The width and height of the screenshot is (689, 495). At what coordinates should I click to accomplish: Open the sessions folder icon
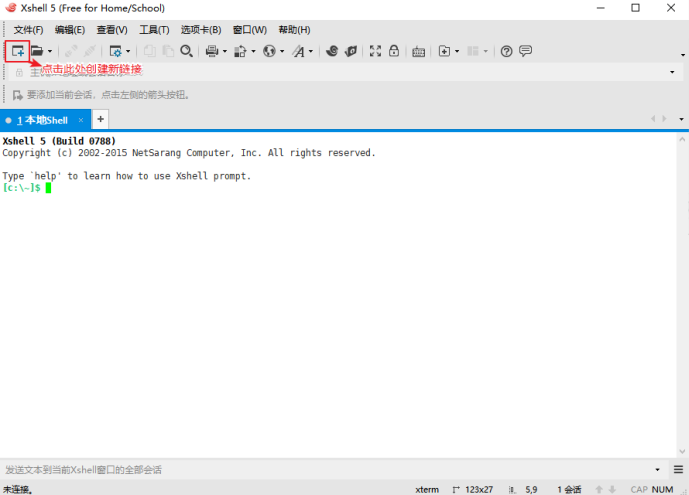pos(37,51)
